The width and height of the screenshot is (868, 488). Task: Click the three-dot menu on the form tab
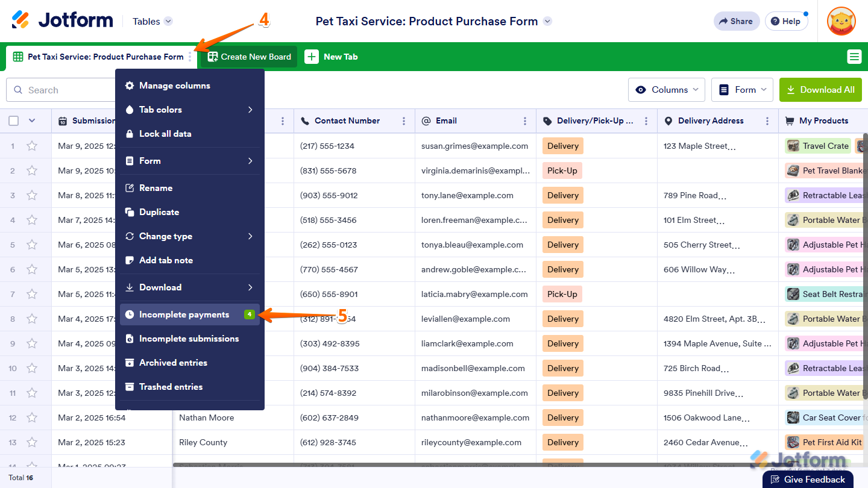coord(190,57)
